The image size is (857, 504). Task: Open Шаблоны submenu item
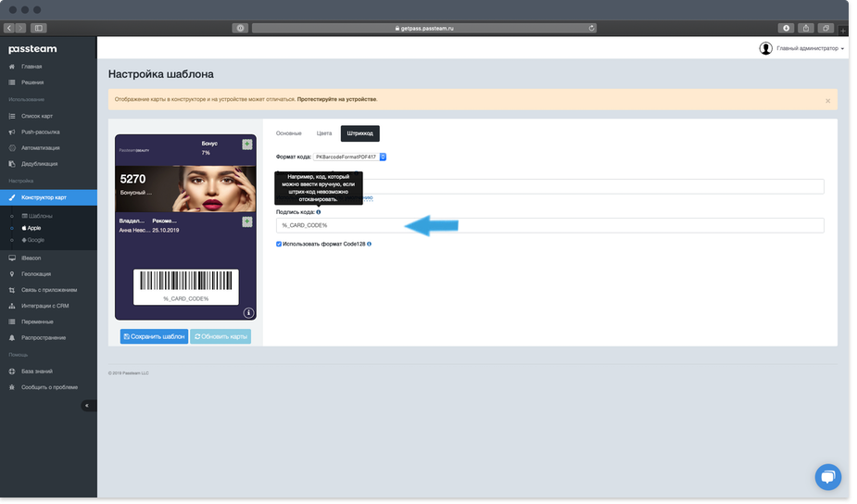click(37, 217)
